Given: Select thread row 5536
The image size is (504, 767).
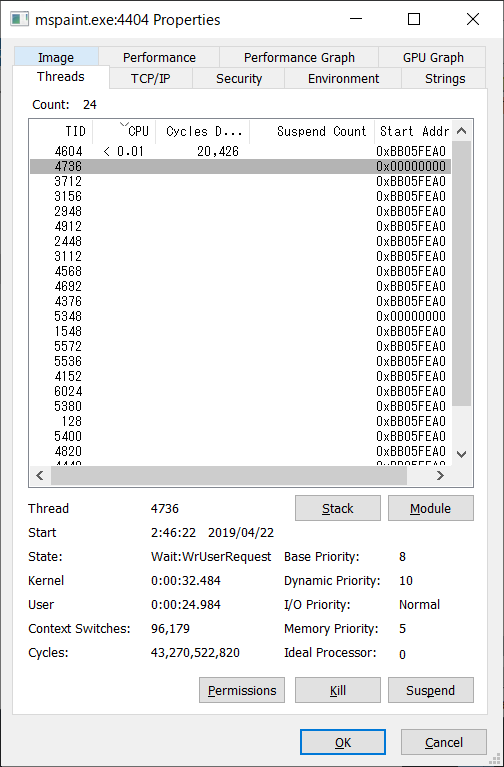Looking at the screenshot, I should pos(240,361).
